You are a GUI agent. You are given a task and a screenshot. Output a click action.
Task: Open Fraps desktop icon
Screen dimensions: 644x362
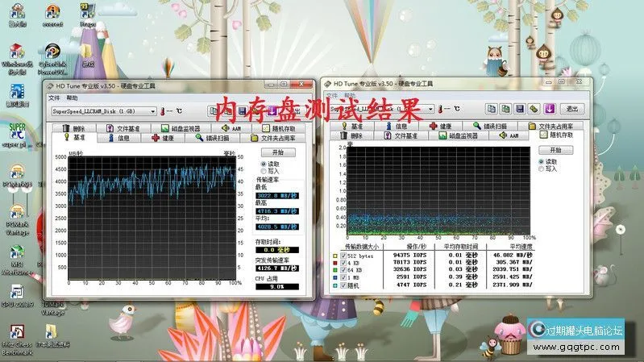pyautogui.click(x=88, y=15)
